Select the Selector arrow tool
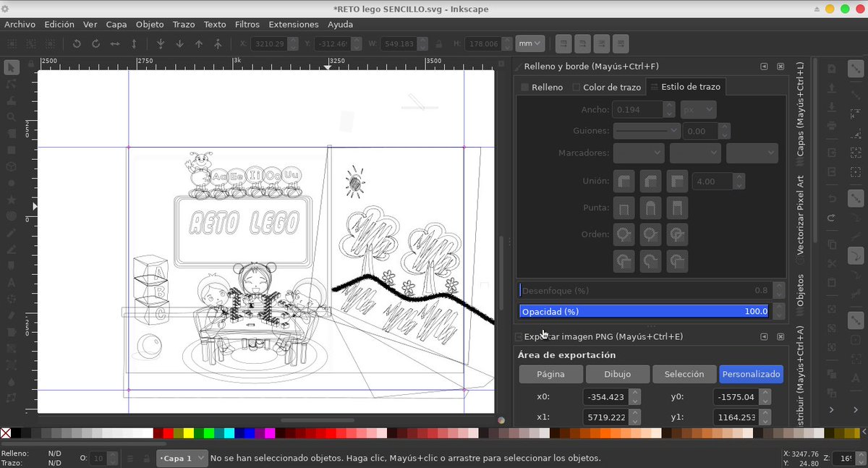The image size is (868, 468). (11, 67)
